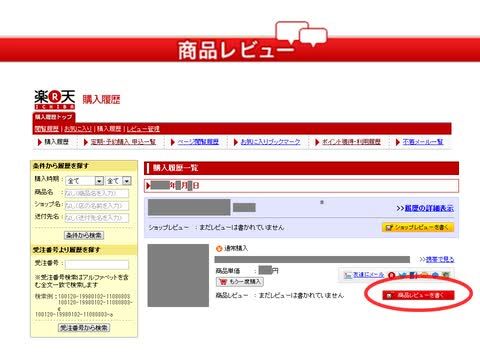The height and width of the screenshot is (360, 480).
Task: Click the date arrow of the purchase entry
Action: pos(148,186)
